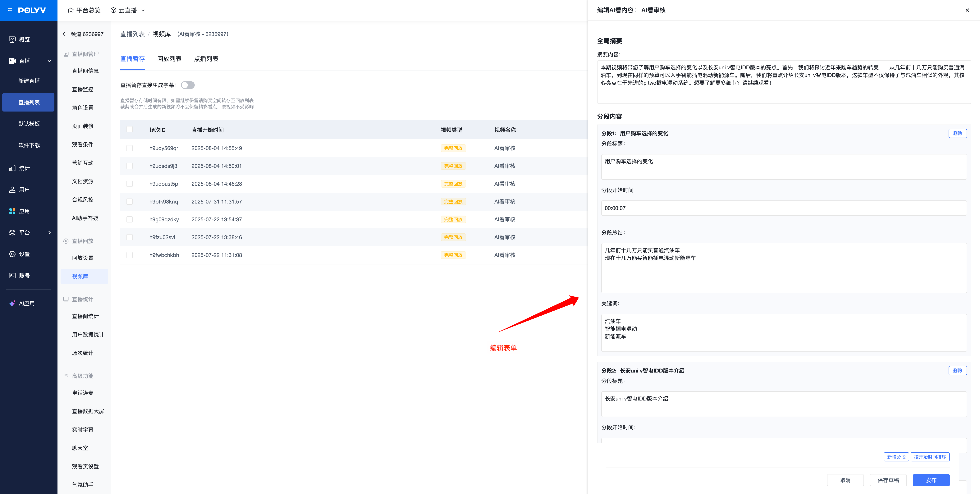The image size is (980, 494).
Task: Click the 直播回放 section icon
Action: pos(66,241)
